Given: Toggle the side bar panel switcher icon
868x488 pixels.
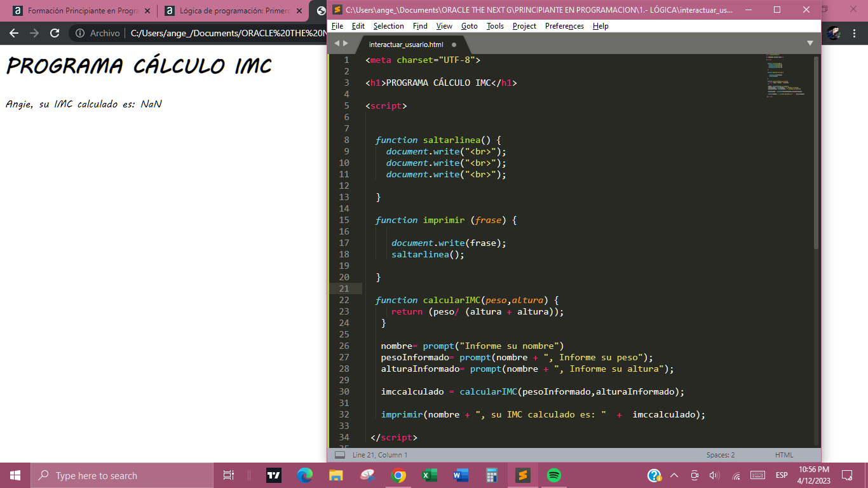Looking at the screenshot, I should tap(340, 455).
